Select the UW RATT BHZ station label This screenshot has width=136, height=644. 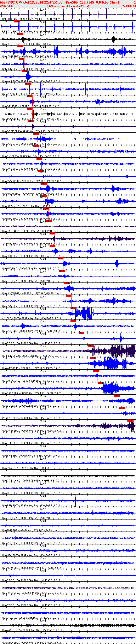(32, 593)
